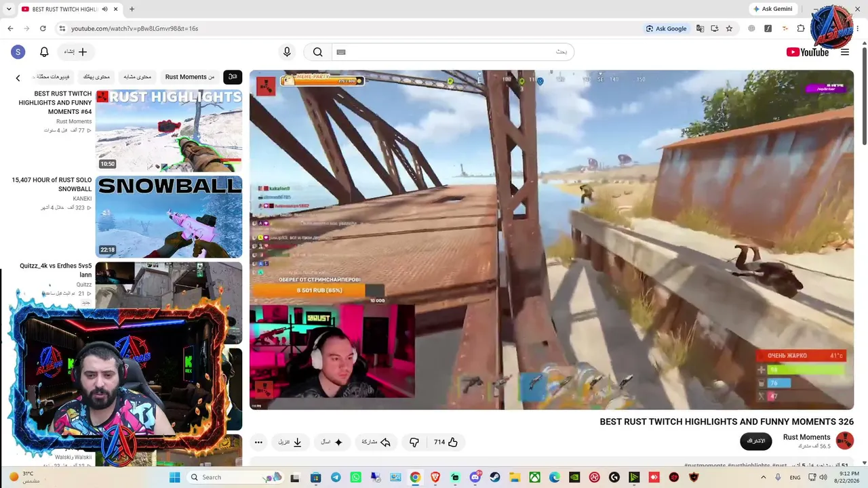Select the 'محتوى مشابه' filter chip
This screenshot has height=488, width=868.
coord(138,77)
